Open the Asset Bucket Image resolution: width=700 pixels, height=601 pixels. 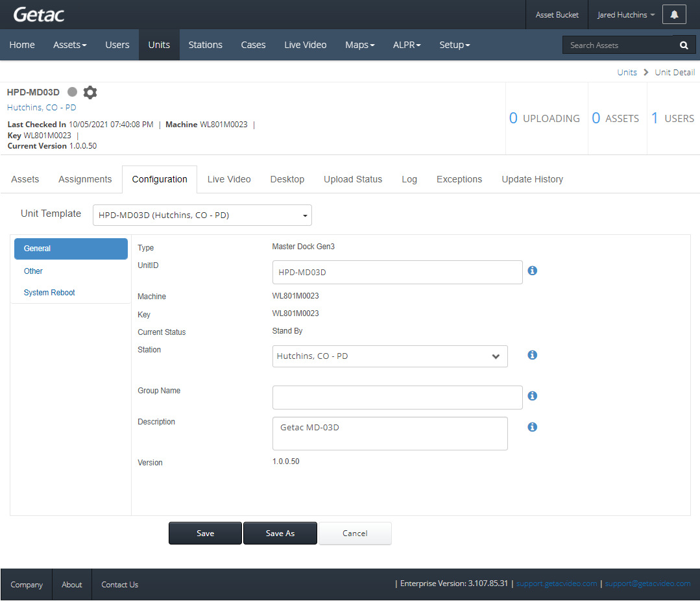coord(557,15)
